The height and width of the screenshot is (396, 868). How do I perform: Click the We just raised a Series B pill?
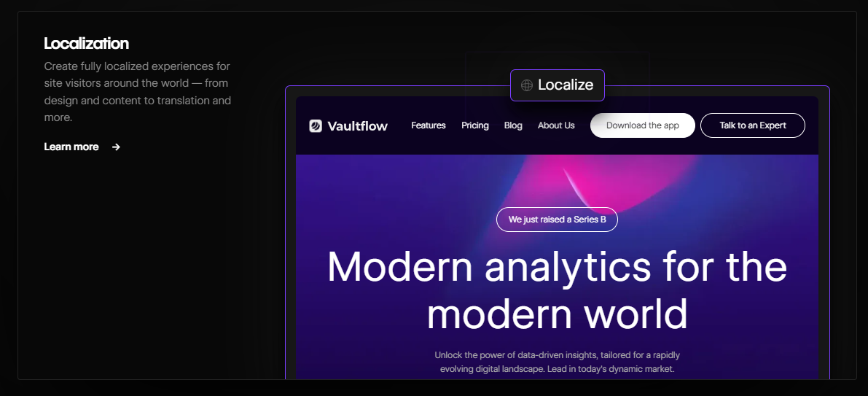click(557, 220)
